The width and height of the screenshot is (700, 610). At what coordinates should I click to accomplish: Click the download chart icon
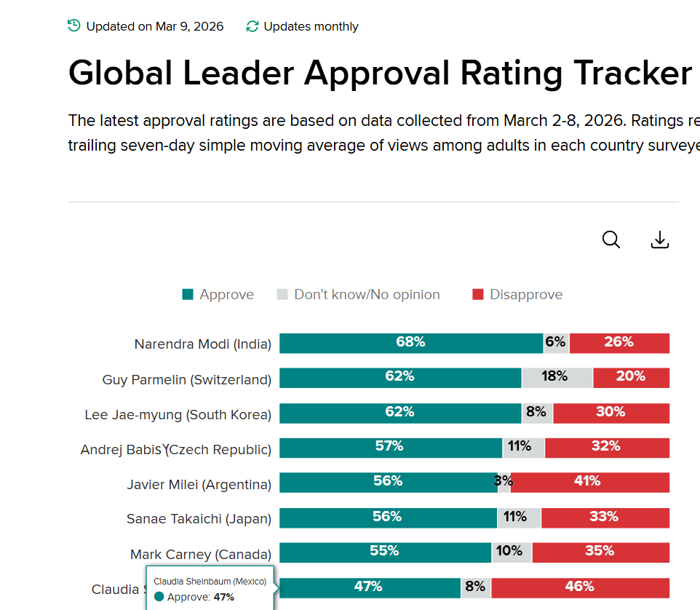point(659,239)
